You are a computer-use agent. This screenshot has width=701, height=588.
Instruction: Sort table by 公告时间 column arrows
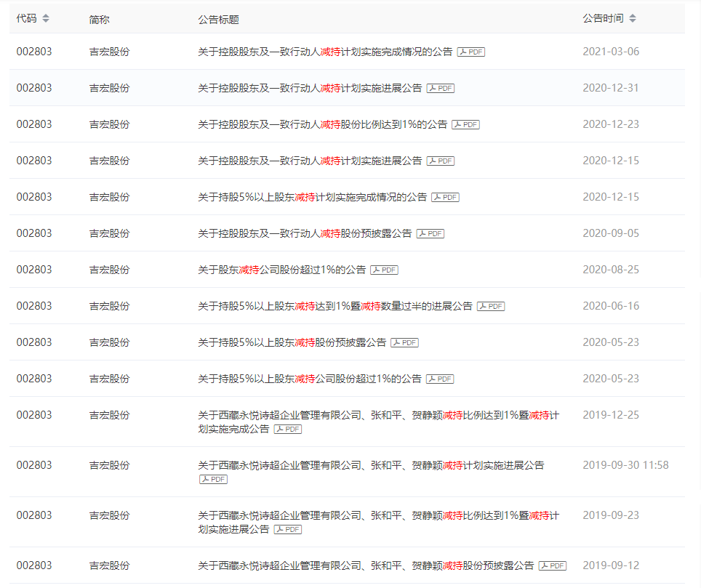[x=632, y=18]
